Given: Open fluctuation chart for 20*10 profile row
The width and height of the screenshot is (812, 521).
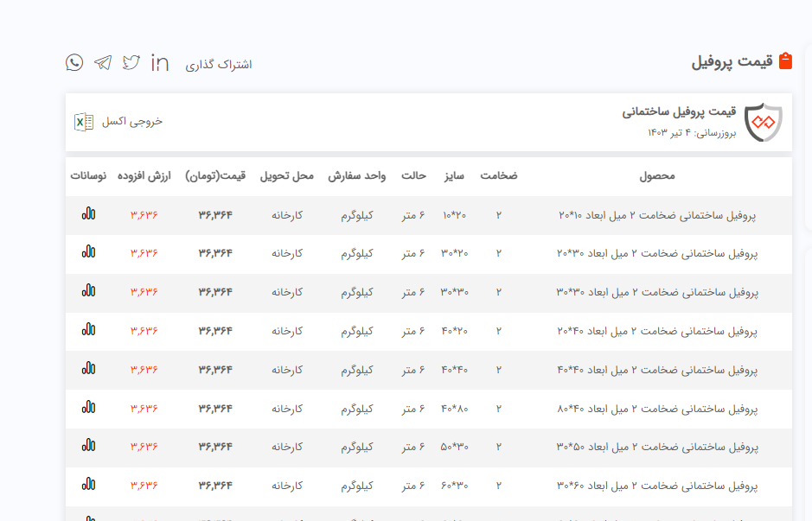Looking at the screenshot, I should tap(88, 214).
